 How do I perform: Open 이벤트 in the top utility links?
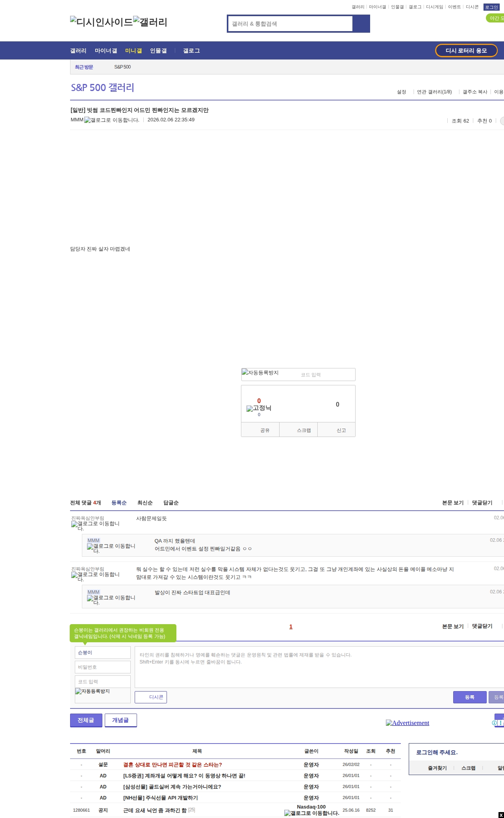coord(454,7)
